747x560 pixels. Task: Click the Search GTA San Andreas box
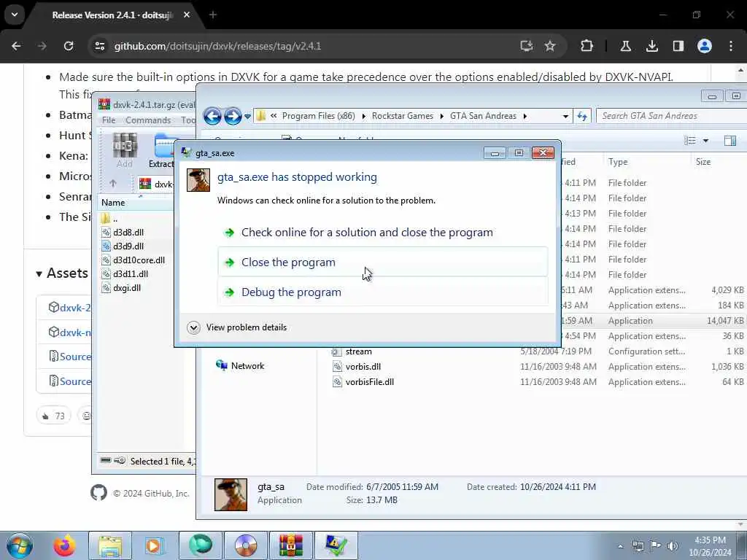coord(671,116)
